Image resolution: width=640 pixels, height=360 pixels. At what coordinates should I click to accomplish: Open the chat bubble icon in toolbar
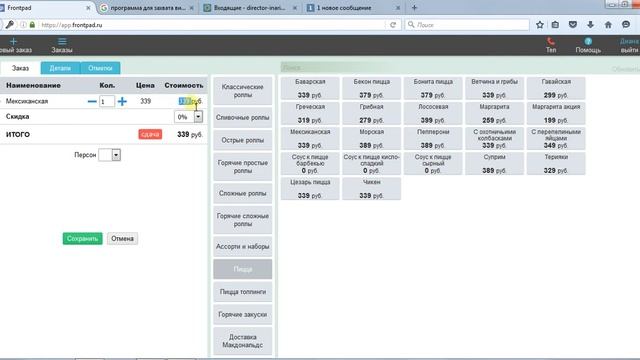(x=626, y=25)
